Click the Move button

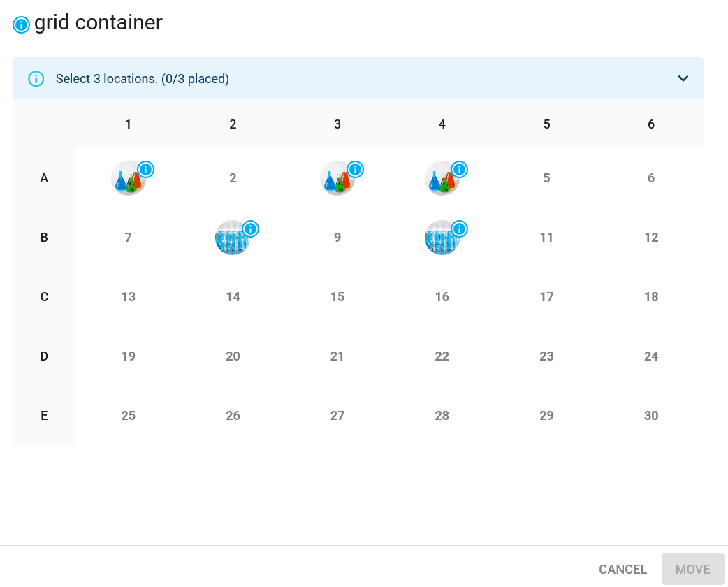(692, 570)
